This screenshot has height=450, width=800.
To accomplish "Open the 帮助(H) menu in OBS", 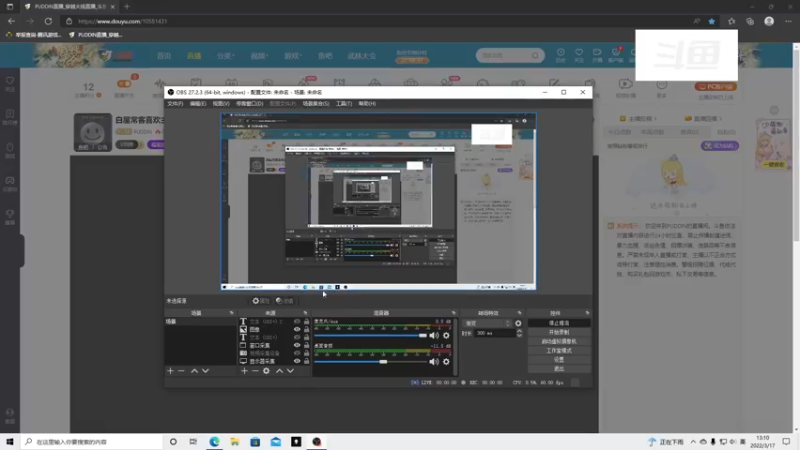I will 367,104.
